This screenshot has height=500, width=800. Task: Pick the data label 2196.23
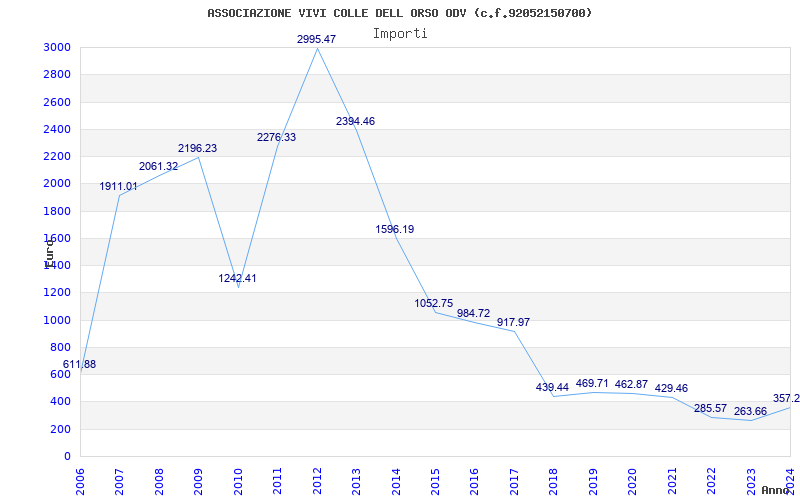197,148
